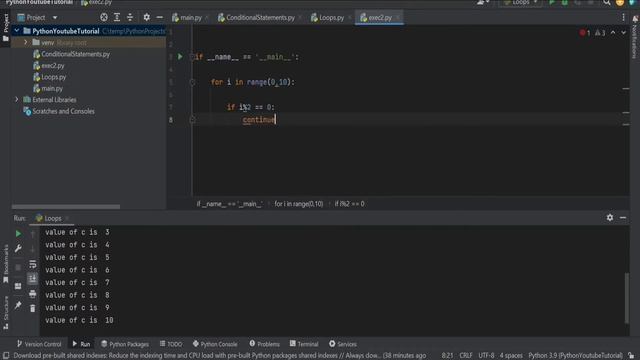Image resolution: width=640 pixels, height=360 pixels.
Task: Change UTF-8 file encoding in status bar
Action: 486,356
